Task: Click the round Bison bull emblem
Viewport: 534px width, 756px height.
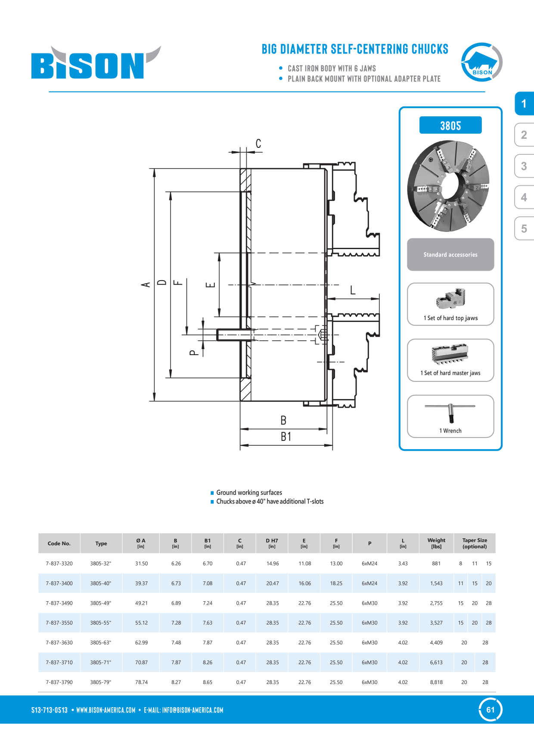Action: [x=481, y=62]
